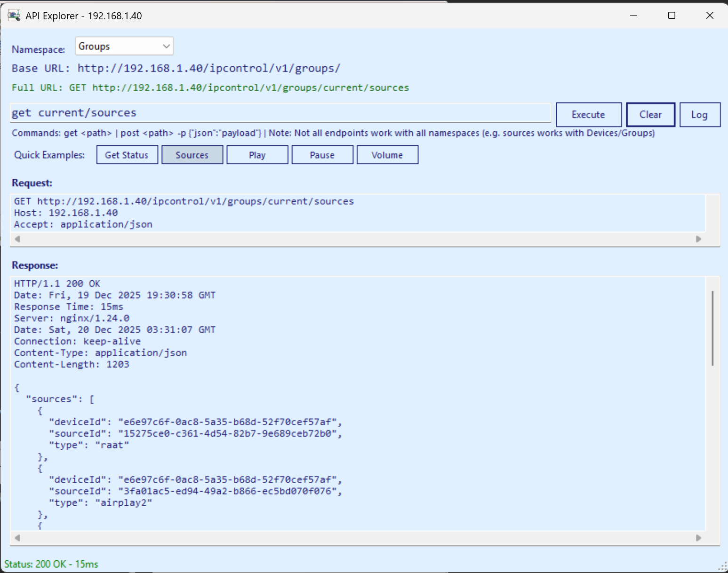This screenshot has width=728, height=573.
Task: Click the Request panel horizontal scroll right arrow
Action: [x=698, y=239]
